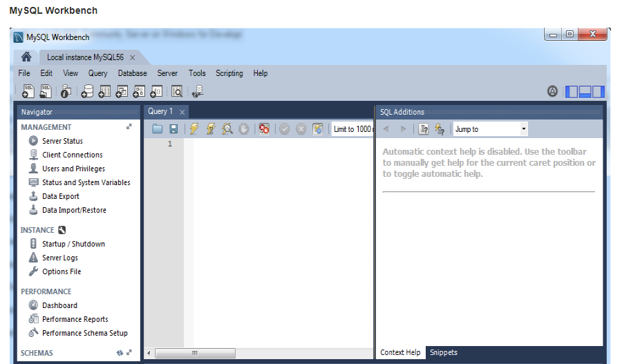
Task: Create a new table icon
Action: (x=104, y=91)
